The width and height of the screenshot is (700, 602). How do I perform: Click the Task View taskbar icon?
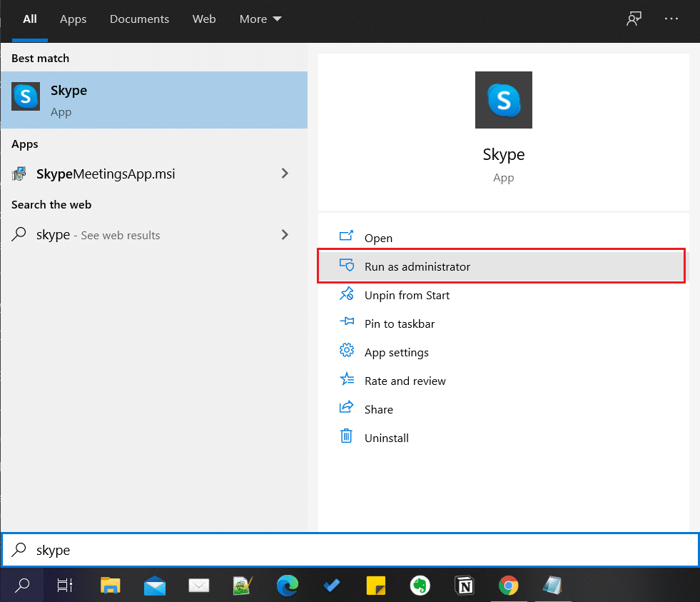point(66,586)
